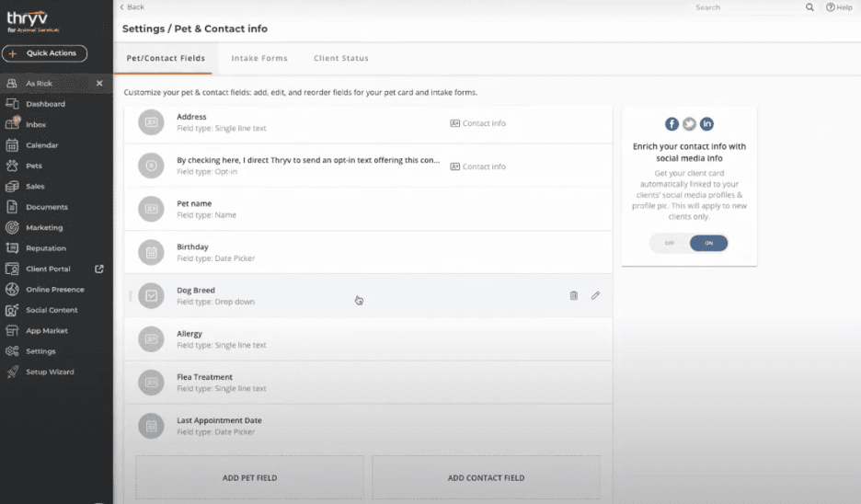
Task: Click into the Search input field
Action: 745,7
